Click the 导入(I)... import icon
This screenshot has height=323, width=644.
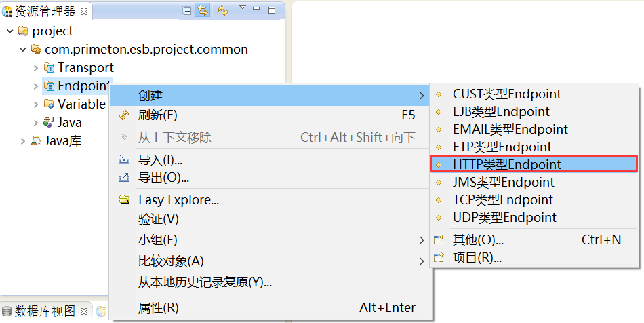pos(123,160)
